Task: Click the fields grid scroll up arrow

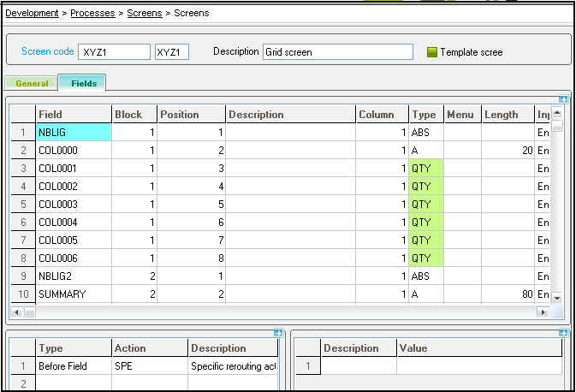Action: (x=557, y=113)
